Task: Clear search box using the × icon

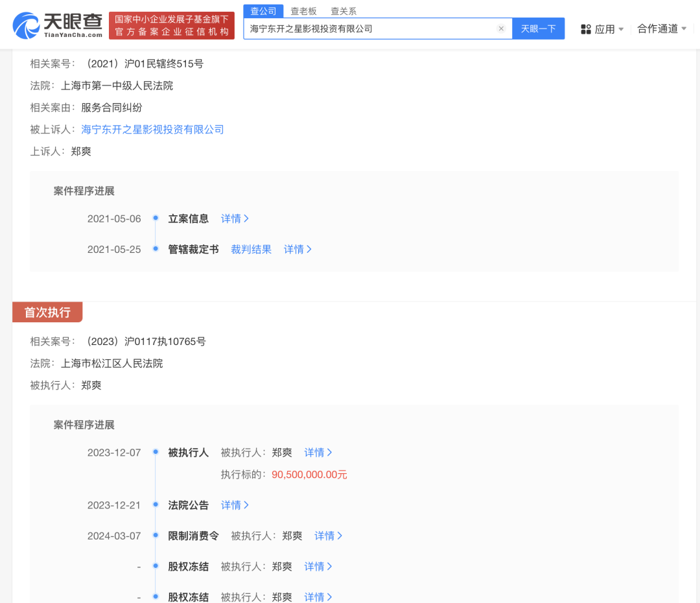Action: click(x=501, y=29)
